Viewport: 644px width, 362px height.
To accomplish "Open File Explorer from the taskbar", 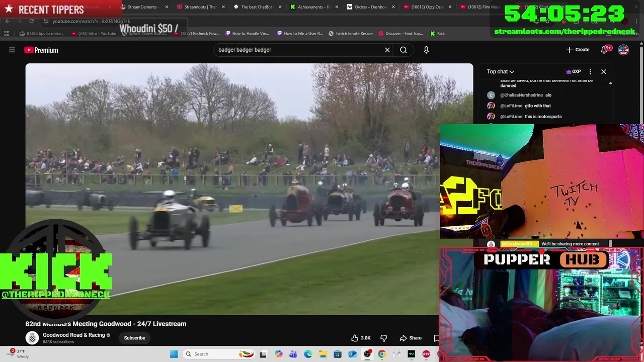I will [x=323, y=354].
